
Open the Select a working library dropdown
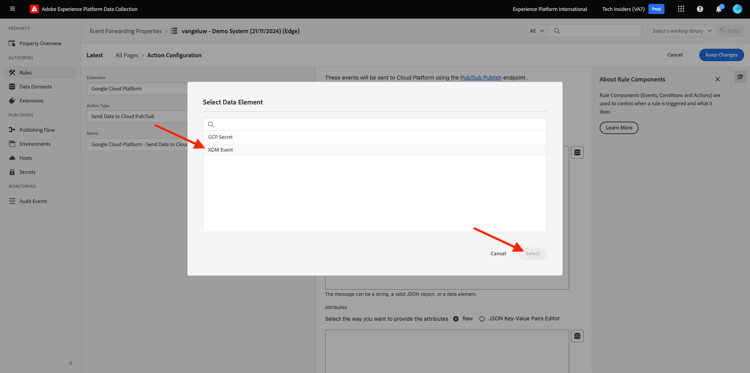click(x=682, y=31)
